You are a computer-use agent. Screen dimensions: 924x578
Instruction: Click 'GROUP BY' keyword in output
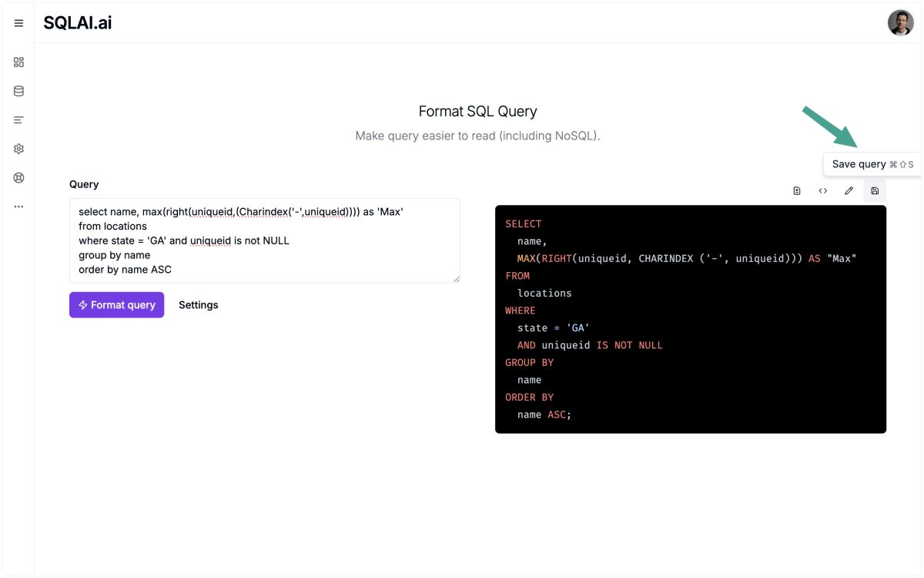529,362
